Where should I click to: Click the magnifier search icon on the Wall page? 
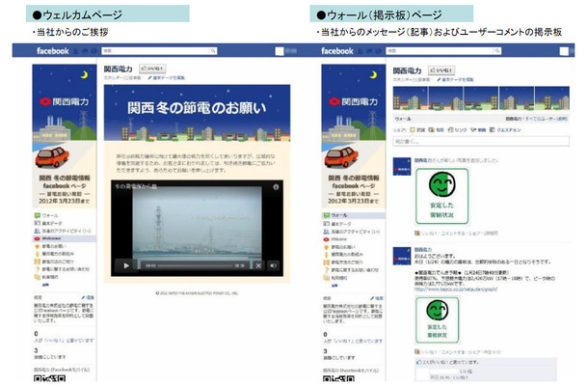tap(497, 51)
